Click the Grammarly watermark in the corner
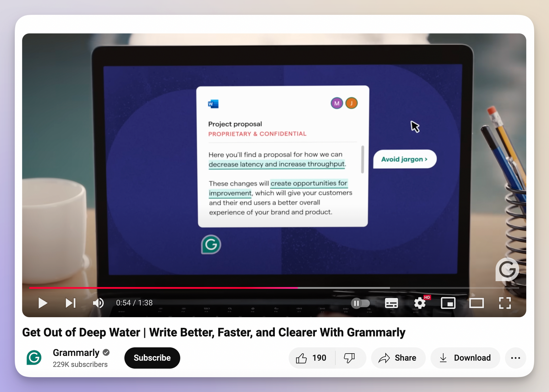The width and height of the screenshot is (549, 392). 507,270
